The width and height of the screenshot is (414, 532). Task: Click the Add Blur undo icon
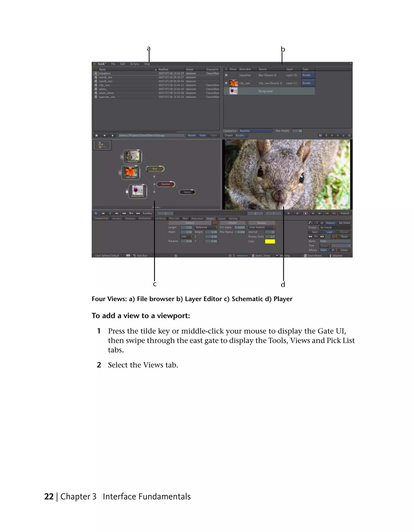134,256
